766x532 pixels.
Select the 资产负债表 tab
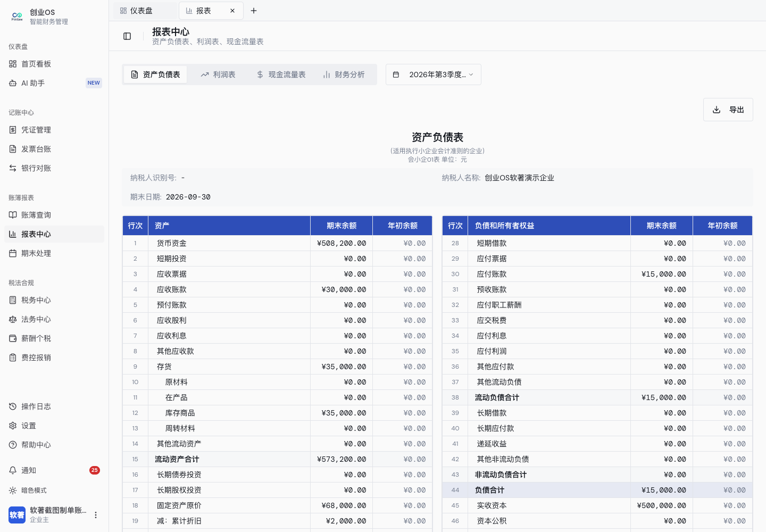155,74
